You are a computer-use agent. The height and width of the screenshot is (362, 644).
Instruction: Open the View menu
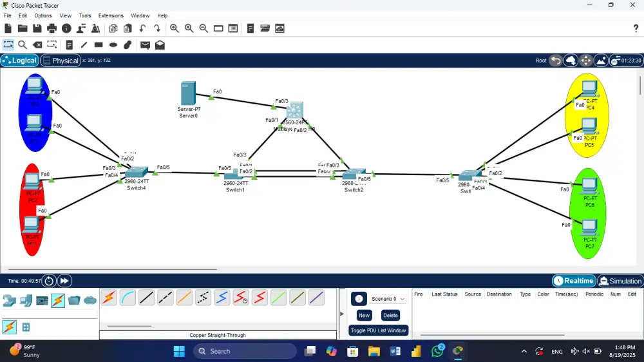point(65,15)
